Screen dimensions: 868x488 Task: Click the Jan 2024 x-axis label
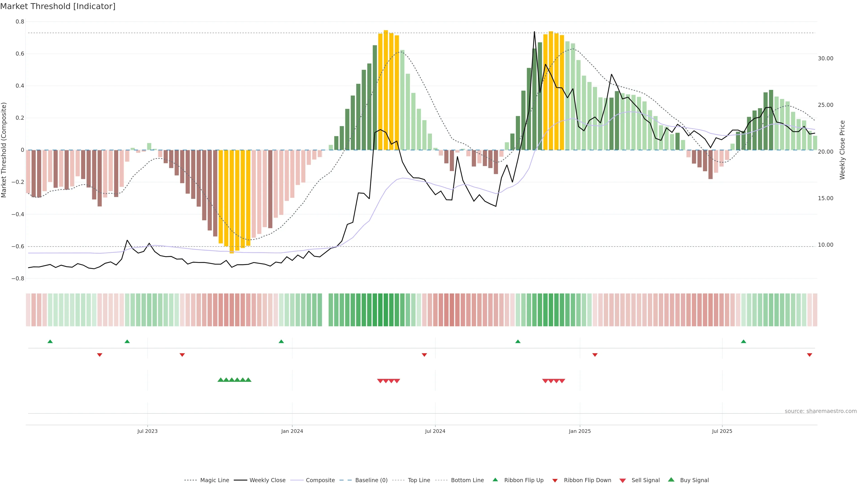pos(292,431)
